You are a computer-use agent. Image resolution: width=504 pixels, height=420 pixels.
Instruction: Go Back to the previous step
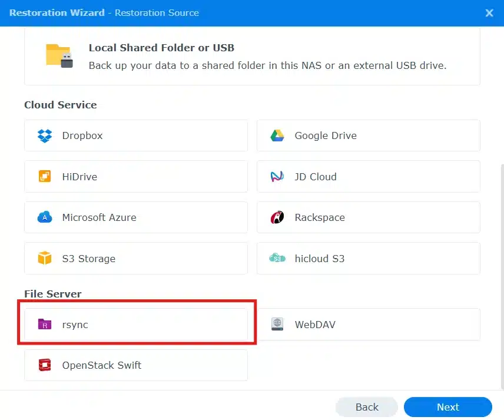367,407
